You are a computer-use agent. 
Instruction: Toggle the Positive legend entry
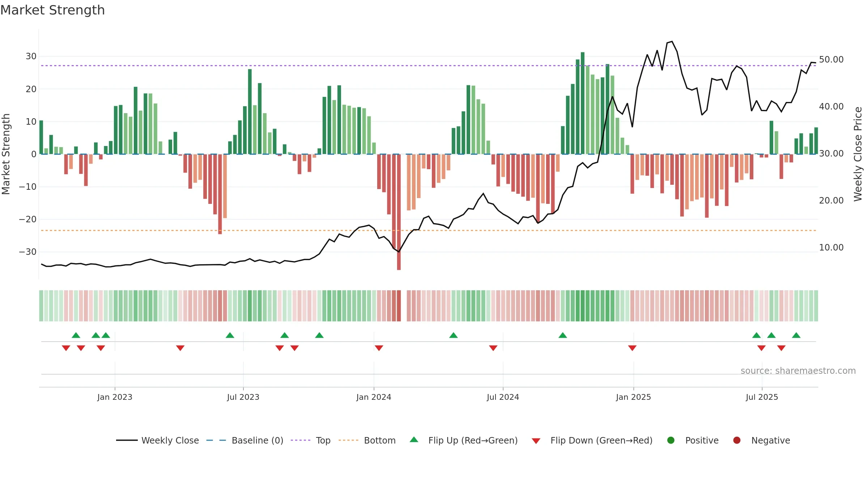(693, 440)
